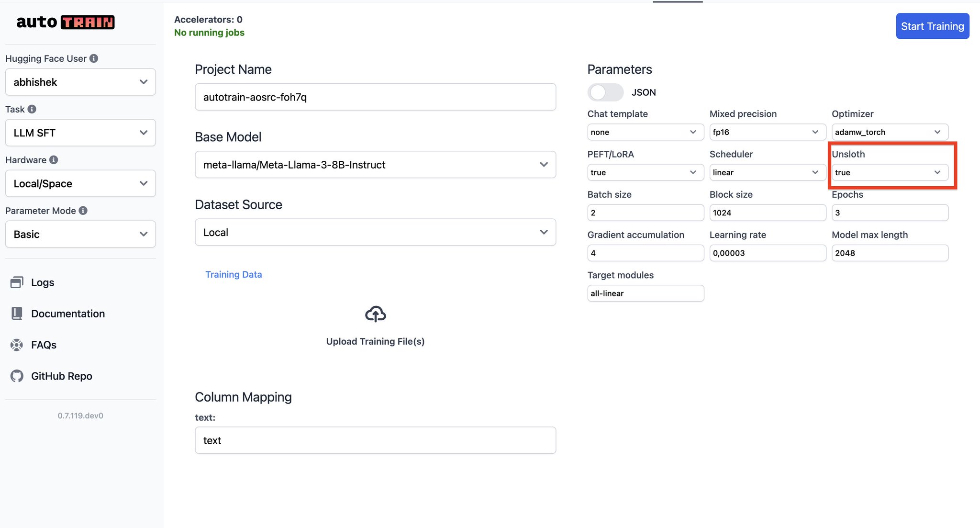This screenshot has width=980, height=528.
Task: Click the Task info icon
Action: point(32,109)
